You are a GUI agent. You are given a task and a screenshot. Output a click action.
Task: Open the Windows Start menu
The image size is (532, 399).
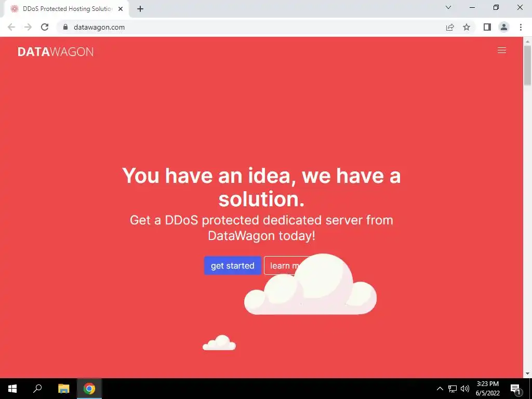coord(12,389)
